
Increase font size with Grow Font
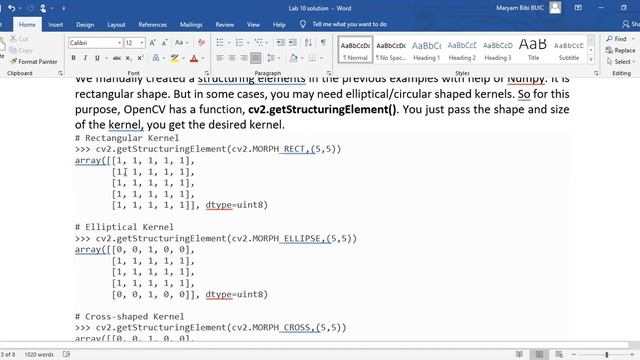[x=153, y=42]
